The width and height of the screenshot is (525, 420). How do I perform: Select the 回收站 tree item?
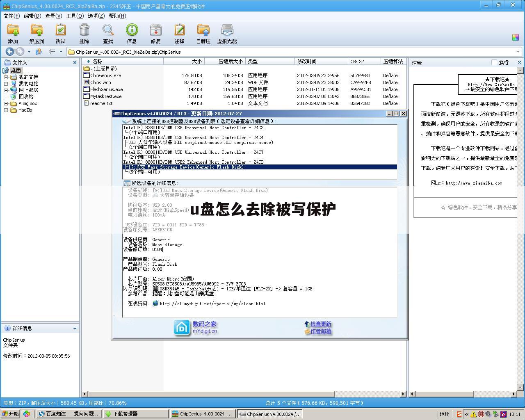click(26, 97)
